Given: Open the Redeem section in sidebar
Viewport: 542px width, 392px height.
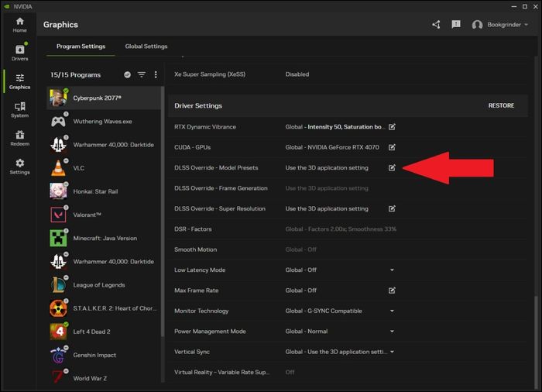Looking at the screenshot, I should (19, 138).
